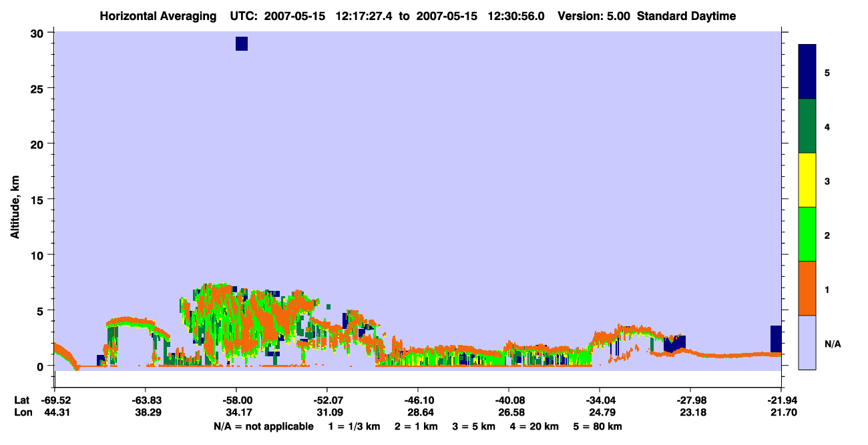This screenshot has width=868, height=445.
Task: Click the 'Standard Daytime' label
Action: click(x=686, y=16)
